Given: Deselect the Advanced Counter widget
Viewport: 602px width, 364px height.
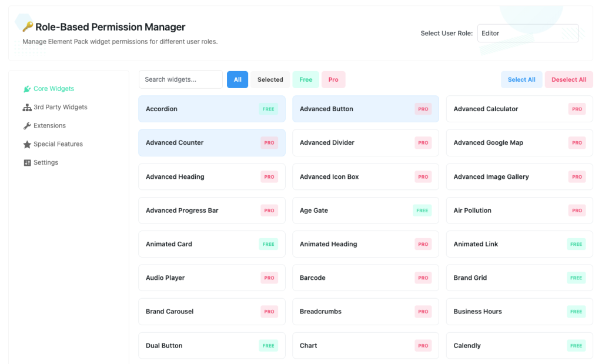Looking at the screenshot, I should (212, 142).
